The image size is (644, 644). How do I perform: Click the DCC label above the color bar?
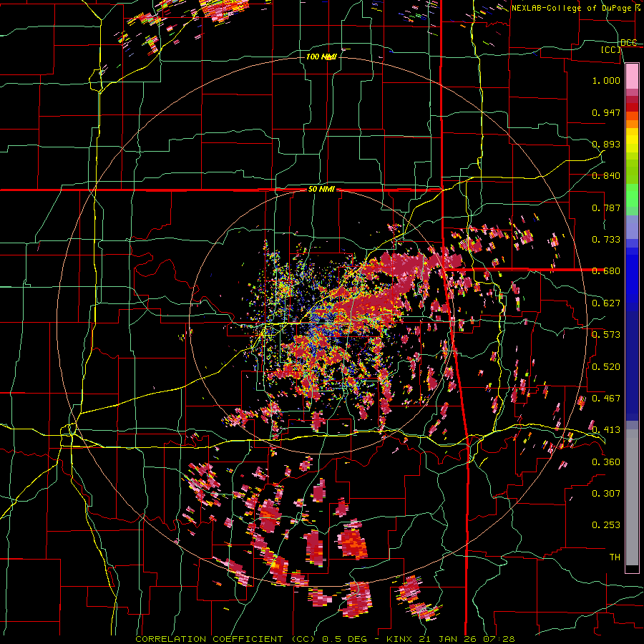coord(629,43)
